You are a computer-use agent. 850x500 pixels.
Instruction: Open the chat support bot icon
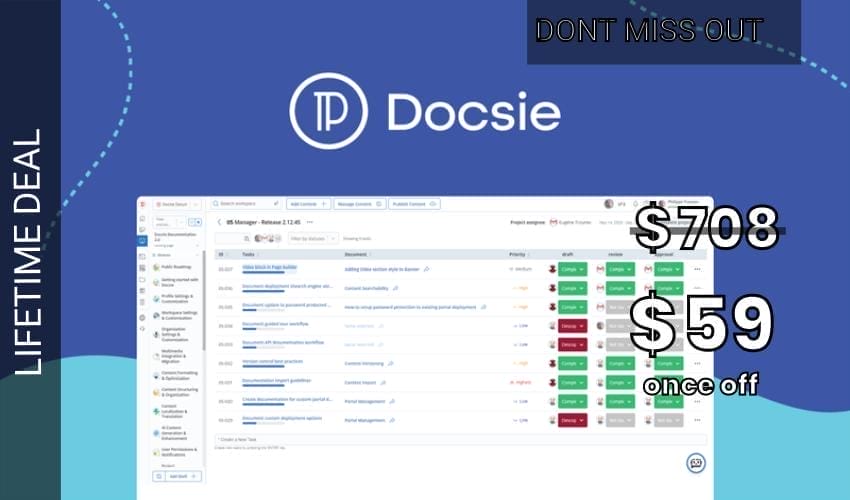point(696,463)
